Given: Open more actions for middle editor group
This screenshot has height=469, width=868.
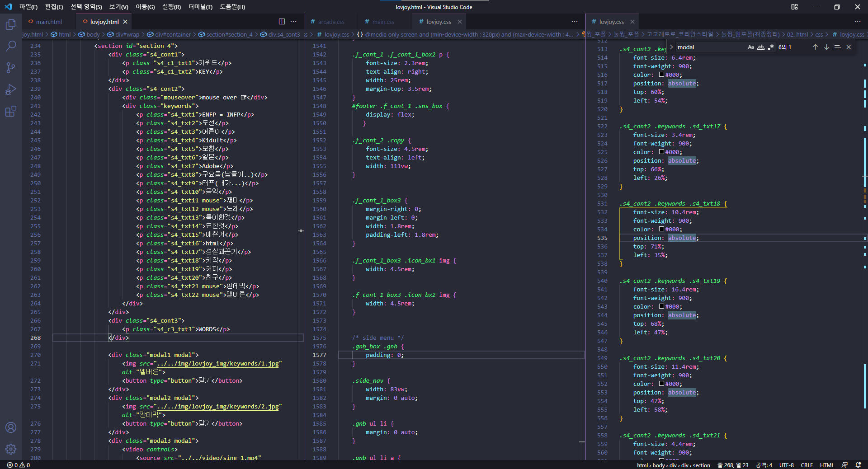Looking at the screenshot, I should tap(575, 22).
